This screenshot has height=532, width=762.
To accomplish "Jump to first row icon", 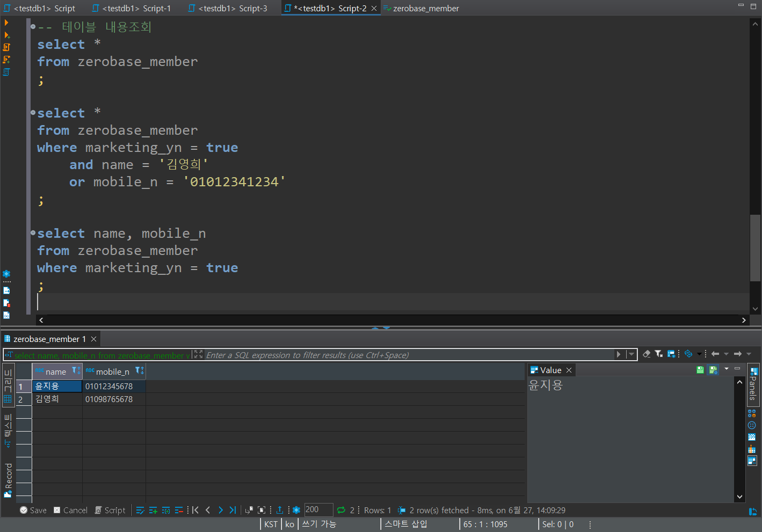I will point(195,510).
